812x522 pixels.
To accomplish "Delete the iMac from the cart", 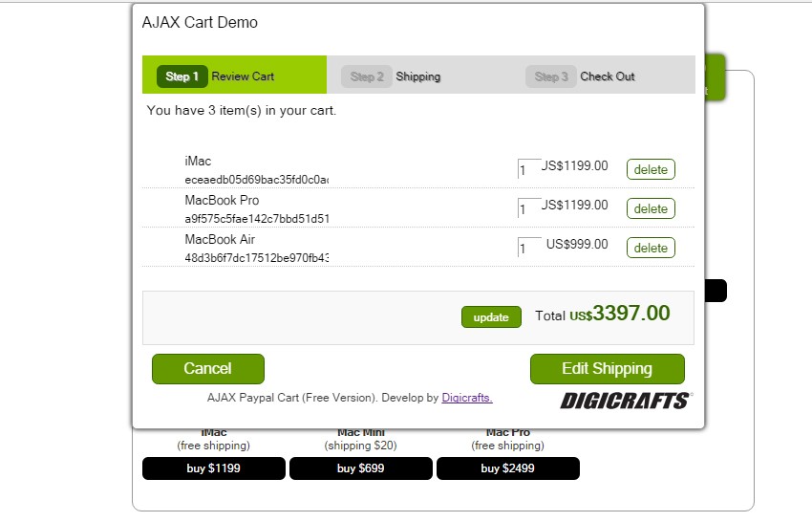I will (x=651, y=169).
